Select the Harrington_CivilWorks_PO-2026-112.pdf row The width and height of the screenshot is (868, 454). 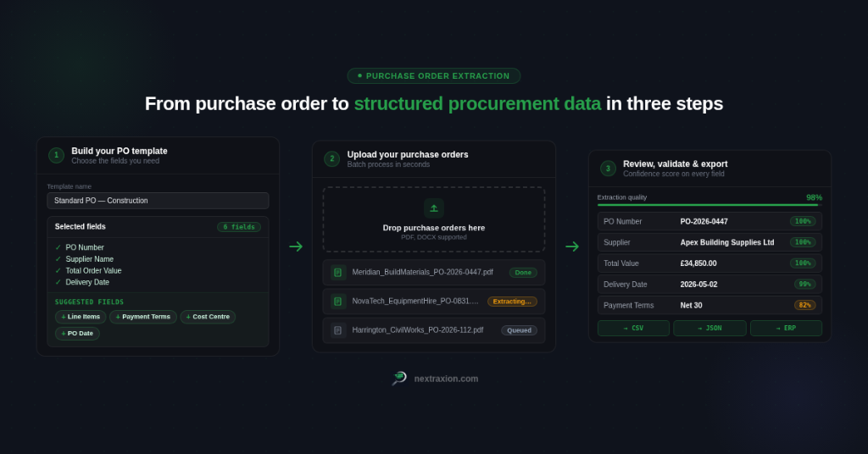click(434, 330)
